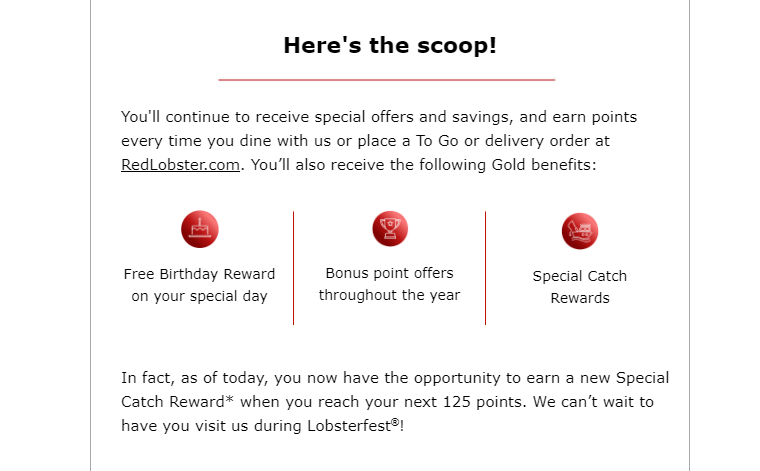Click the "Lobsterfest" word in last line
This screenshot has height=471, width=760.
point(349,426)
